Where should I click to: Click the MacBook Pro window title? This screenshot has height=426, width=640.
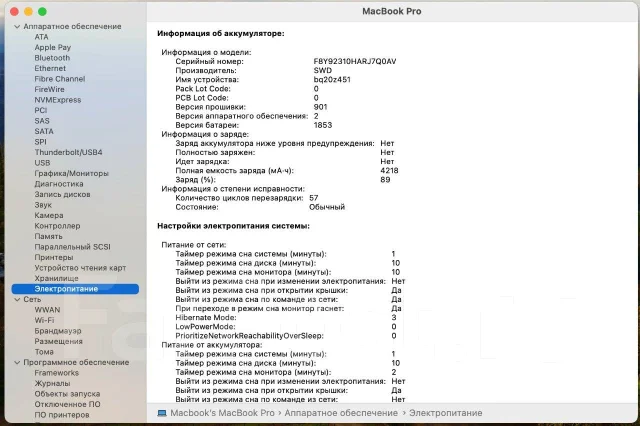click(392, 11)
